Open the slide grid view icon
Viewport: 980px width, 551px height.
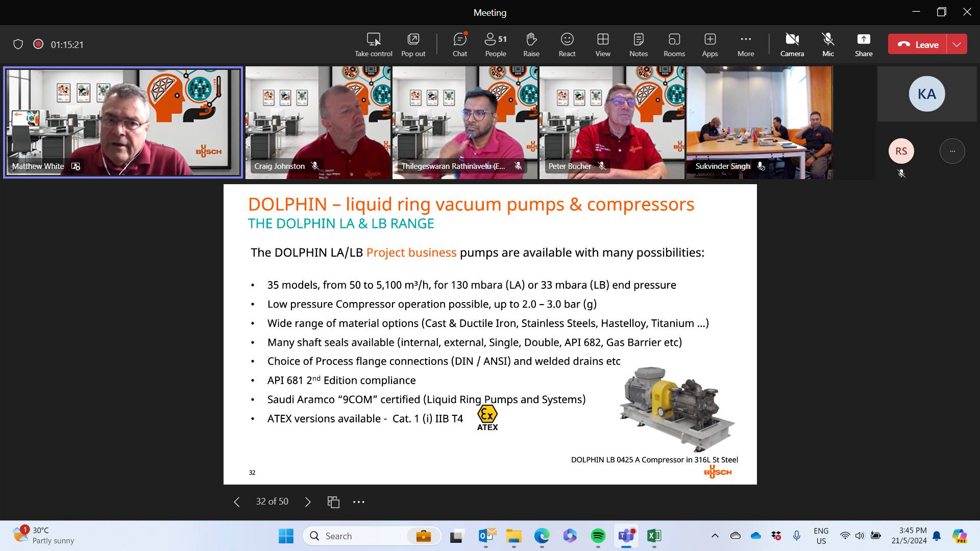[x=333, y=502]
